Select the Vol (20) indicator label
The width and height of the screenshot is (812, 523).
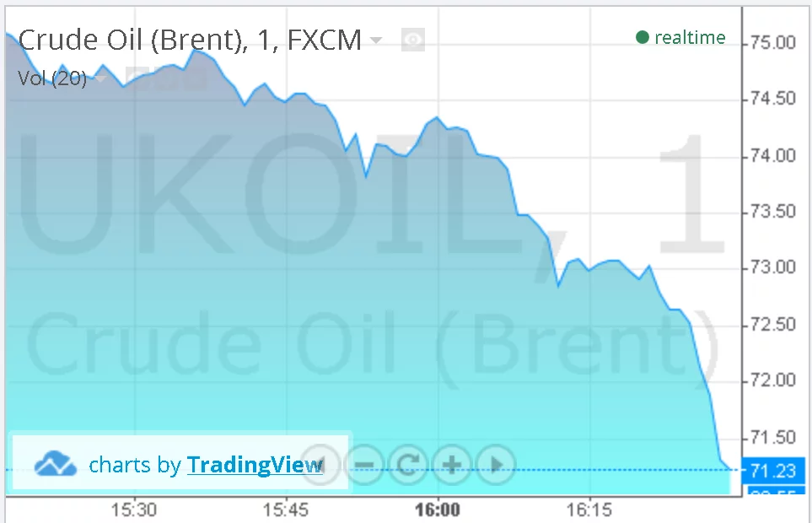[51, 79]
